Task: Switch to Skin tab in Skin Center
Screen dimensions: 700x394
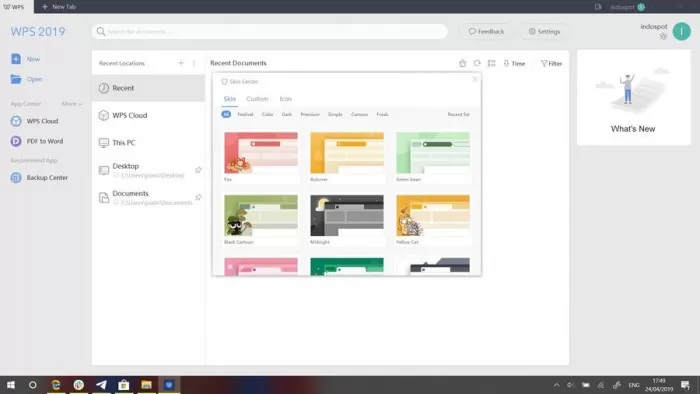Action: click(x=229, y=99)
